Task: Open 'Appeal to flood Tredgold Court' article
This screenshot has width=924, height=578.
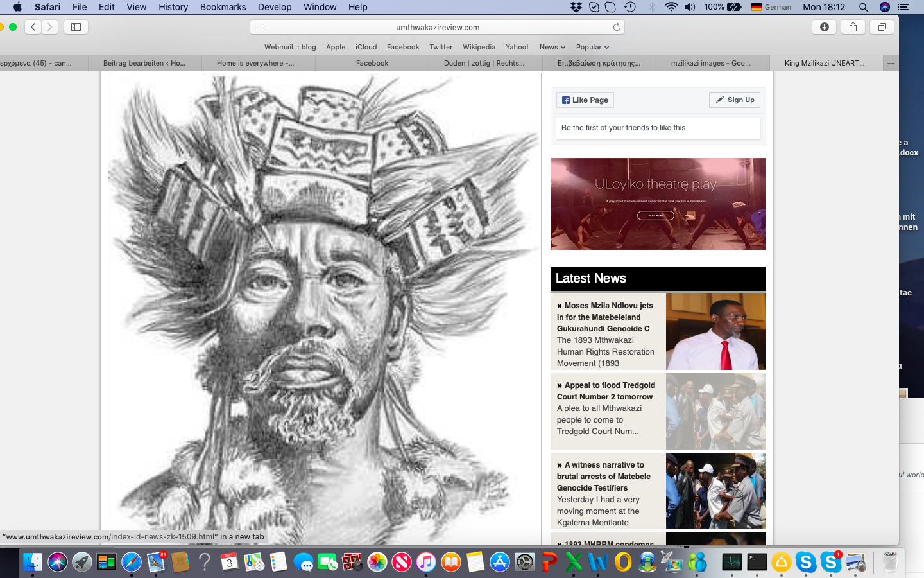Action: pos(606,391)
